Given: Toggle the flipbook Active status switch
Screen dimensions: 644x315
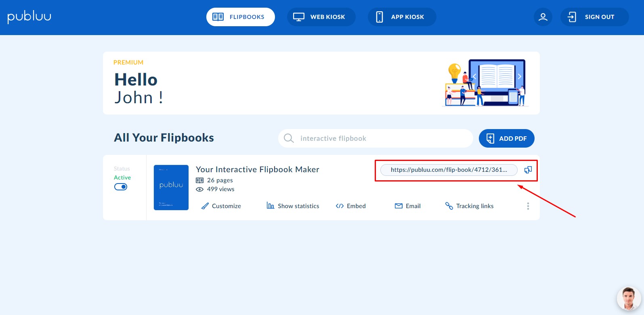Looking at the screenshot, I should click(121, 187).
